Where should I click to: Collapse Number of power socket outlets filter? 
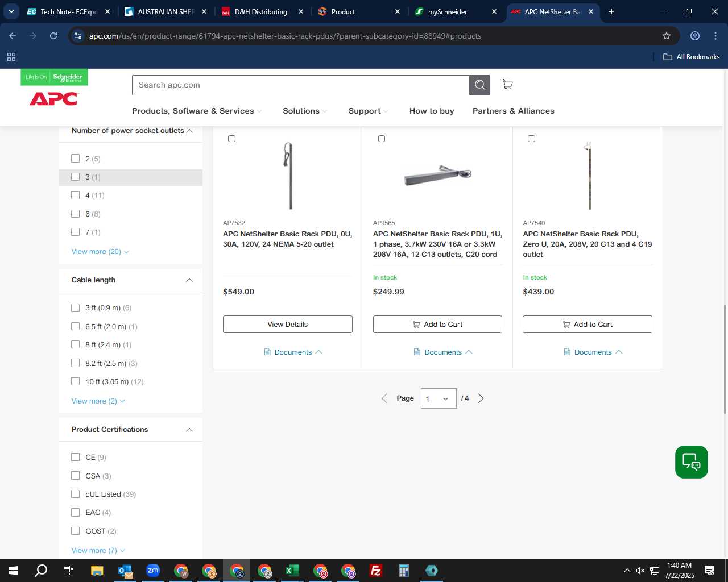[189, 131]
